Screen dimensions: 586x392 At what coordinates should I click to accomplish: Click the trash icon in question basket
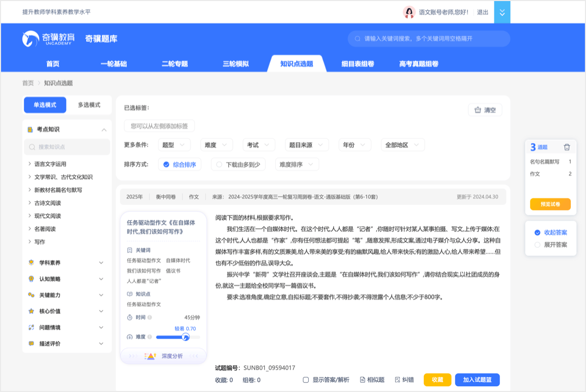click(x=567, y=147)
